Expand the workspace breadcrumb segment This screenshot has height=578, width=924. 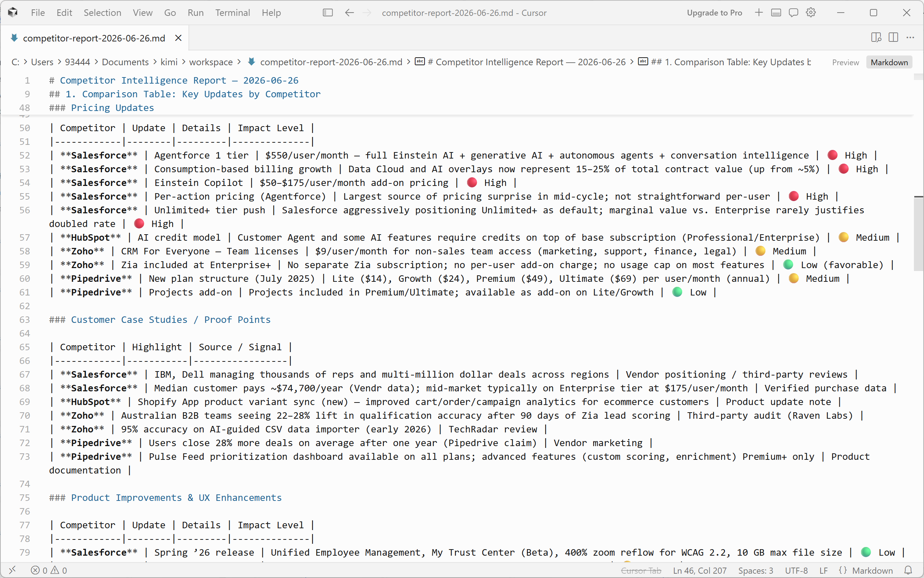click(x=211, y=62)
